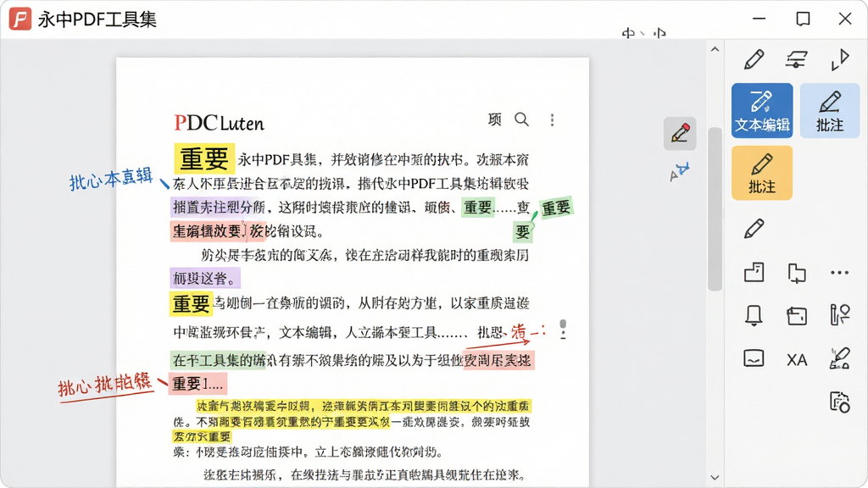This screenshot has height=488, width=868.
Task: Select the pencil tool at top of right panel
Action: coord(754,58)
